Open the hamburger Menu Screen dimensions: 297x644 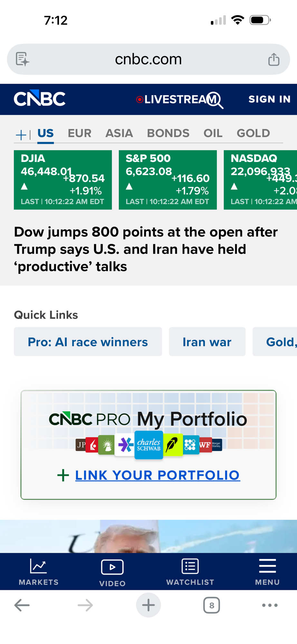click(x=267, y=572)
